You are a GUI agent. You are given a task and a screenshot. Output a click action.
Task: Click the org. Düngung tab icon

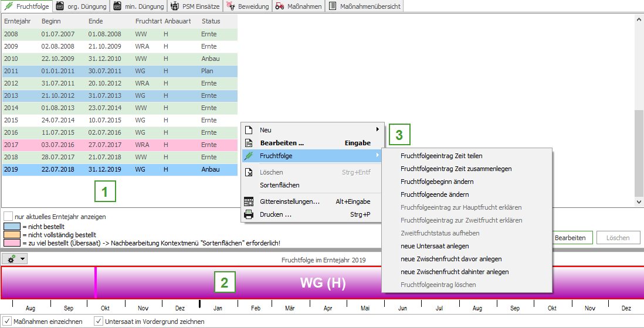[x=60, y=6]
